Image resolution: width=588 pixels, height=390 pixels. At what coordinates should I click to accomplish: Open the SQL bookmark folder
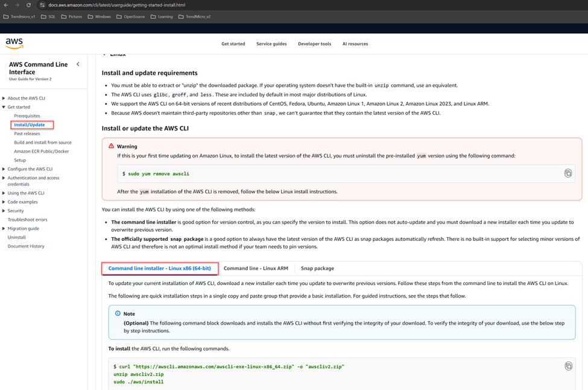point(48,16)
